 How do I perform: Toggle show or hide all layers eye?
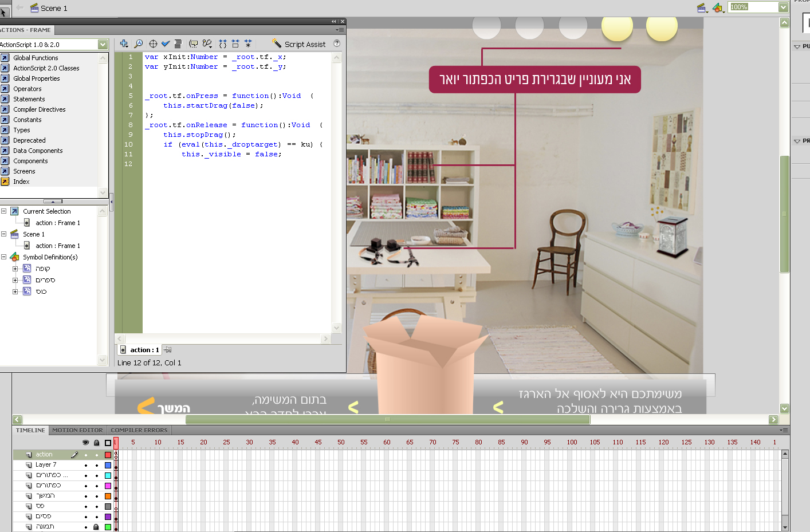point(86,443)
